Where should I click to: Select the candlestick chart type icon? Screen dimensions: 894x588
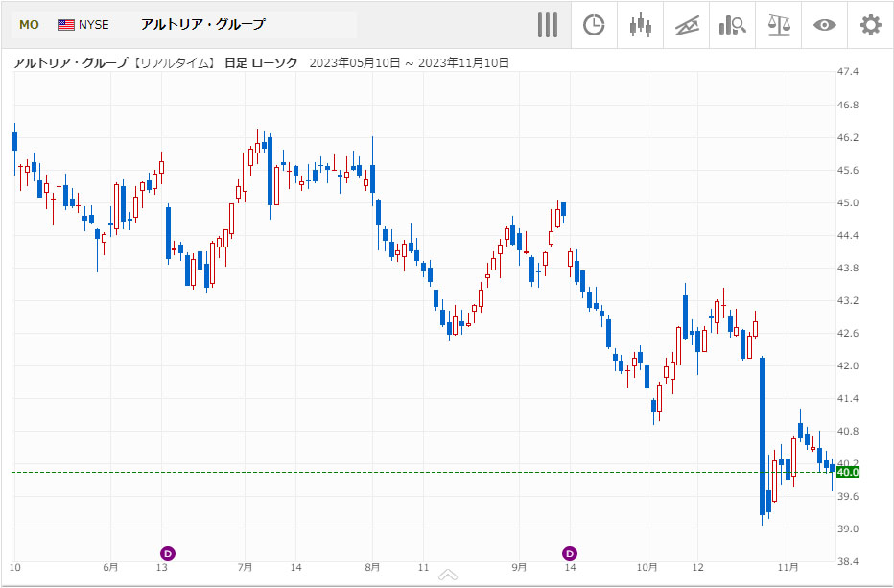640,25
